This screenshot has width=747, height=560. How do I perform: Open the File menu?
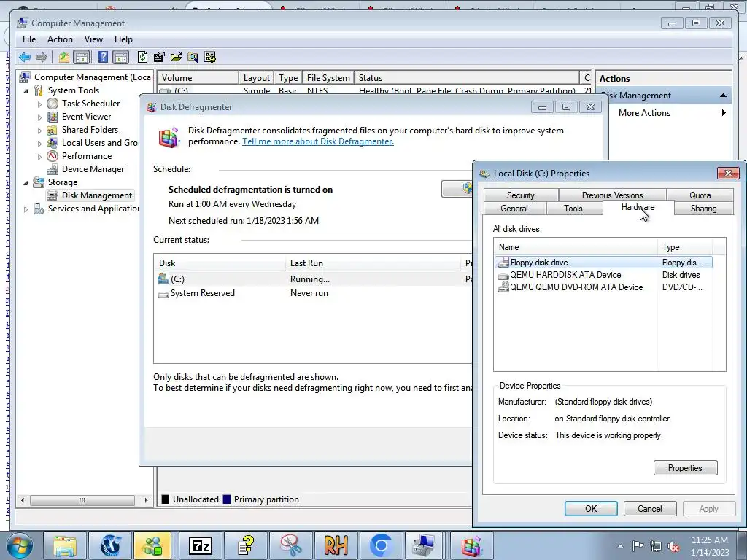click(29, 39)
